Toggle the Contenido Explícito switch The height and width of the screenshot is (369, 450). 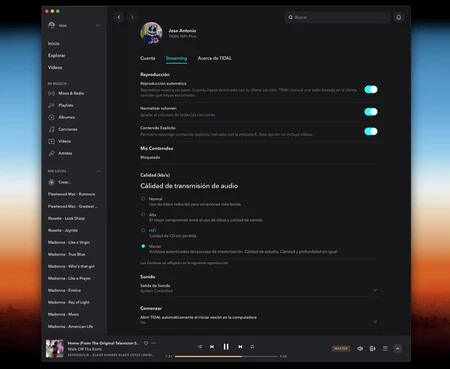(x=371, y=131)
